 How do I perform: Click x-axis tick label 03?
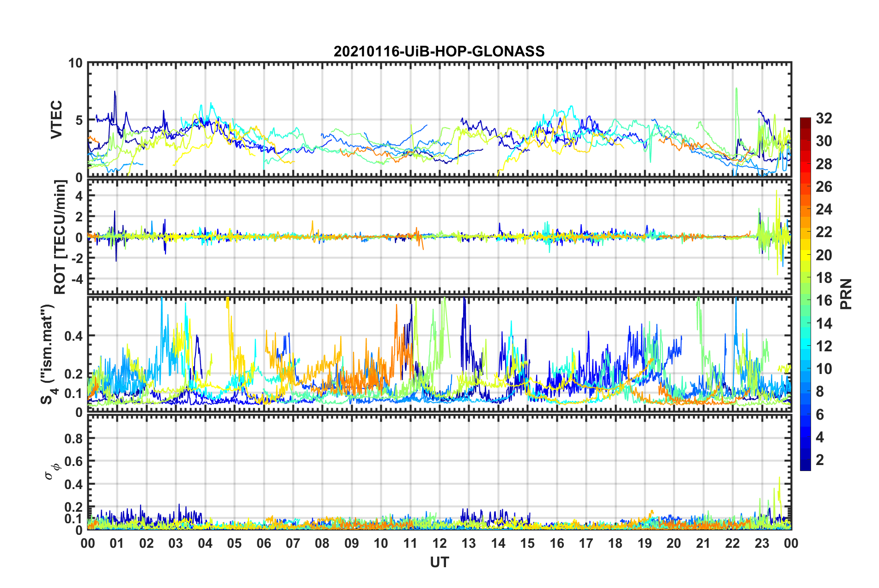click(x=176, y=543)
